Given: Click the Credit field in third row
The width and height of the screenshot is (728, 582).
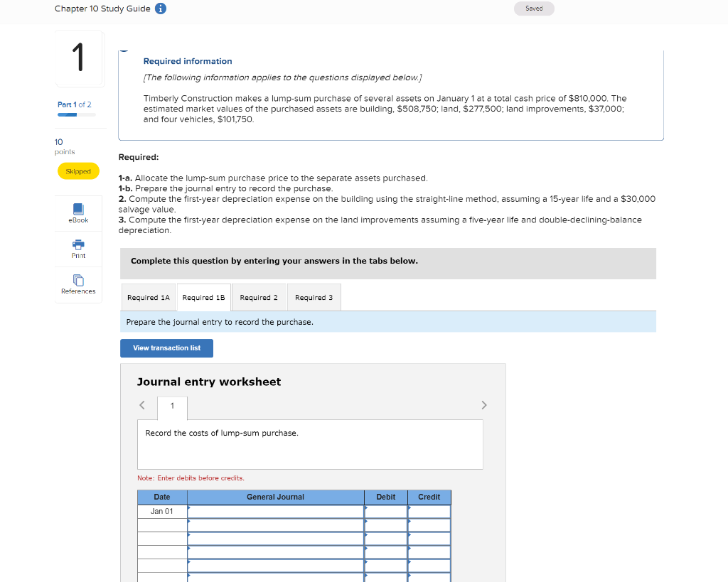Looking at the screenshot, I should pos(429,539).
